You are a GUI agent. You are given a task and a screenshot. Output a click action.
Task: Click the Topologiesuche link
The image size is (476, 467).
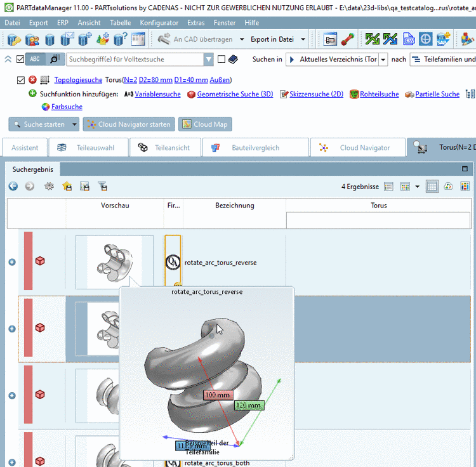[x=78, y=80]
